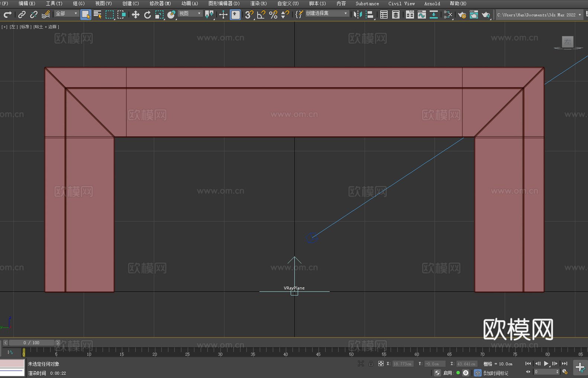Toggle the Keyboard Shortcut Override button
The width and height of the screenshot is (588, 378).
pyautogui.click(x=235, y=14)
